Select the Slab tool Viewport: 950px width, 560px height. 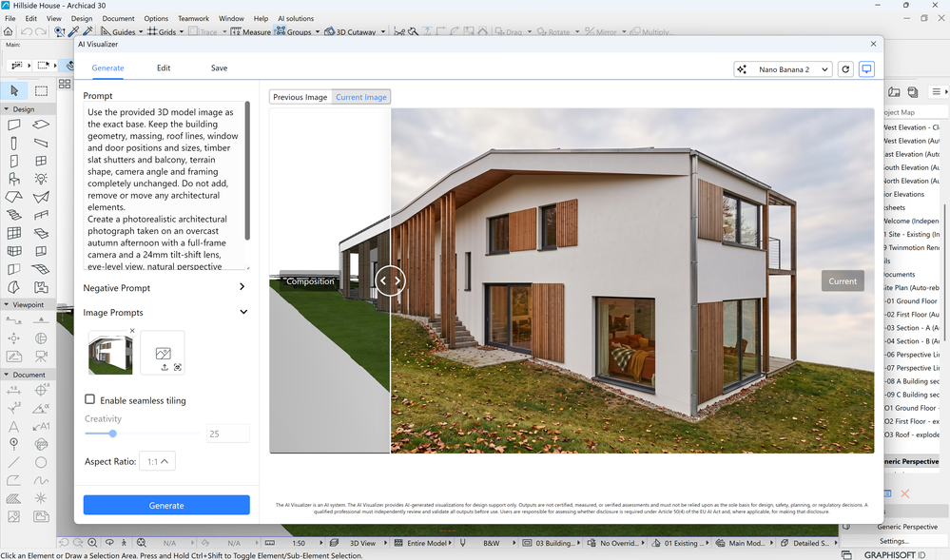[x=41, y=125]
